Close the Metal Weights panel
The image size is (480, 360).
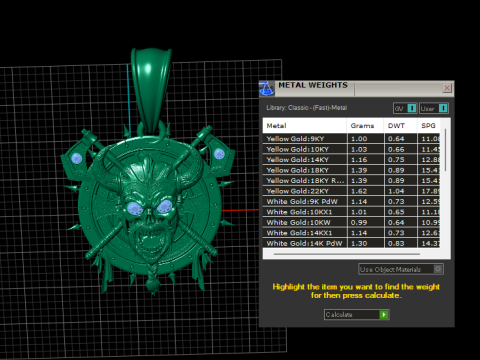tap(447, 88)
